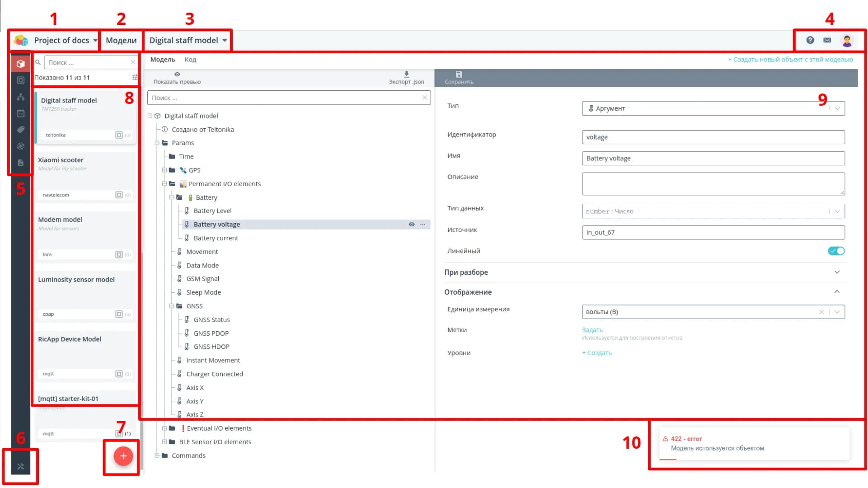
Task: Click the Save floppy disk icon
Action: [x=459, y=75]
